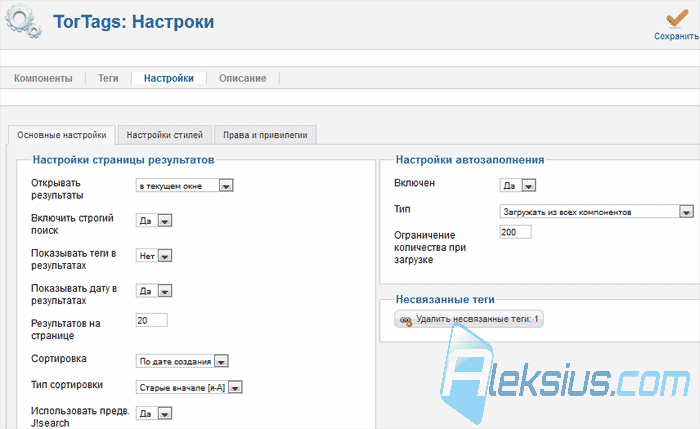Screen dimensions: 700x429
Task: Open the Настройки стилей tab
Action: pos(164,135)
